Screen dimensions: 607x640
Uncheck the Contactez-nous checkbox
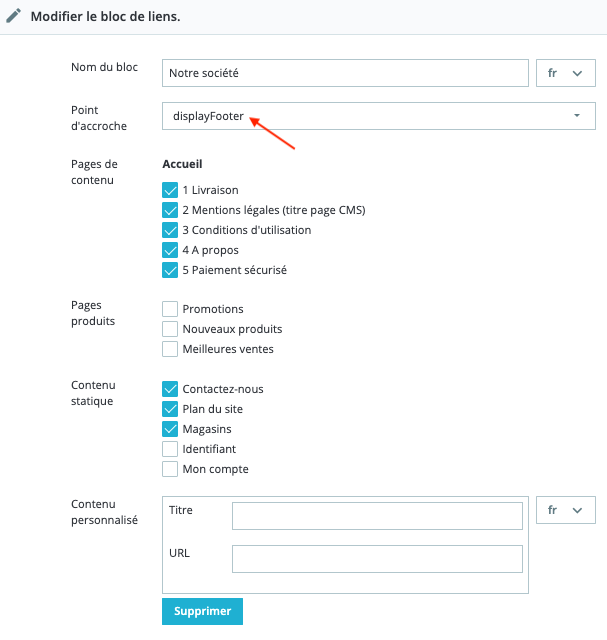(x=170, y=389)
